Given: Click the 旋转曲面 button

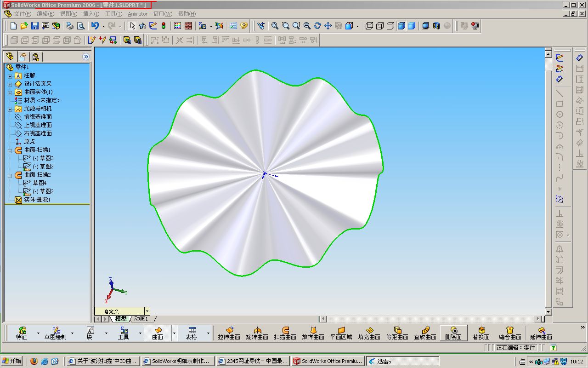Looking at the screenshot, I should click(257, 333).
